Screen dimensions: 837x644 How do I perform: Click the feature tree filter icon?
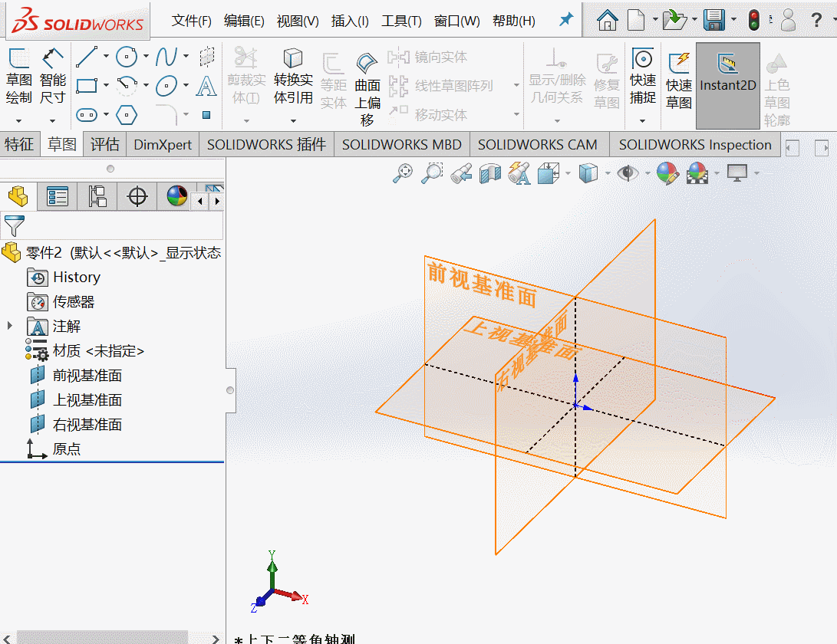pyautogui.click(x=14, y=225)
